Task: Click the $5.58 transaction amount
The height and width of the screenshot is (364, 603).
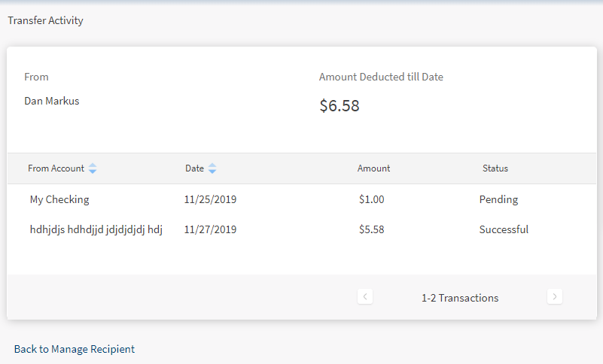Action: click(372, 229)
